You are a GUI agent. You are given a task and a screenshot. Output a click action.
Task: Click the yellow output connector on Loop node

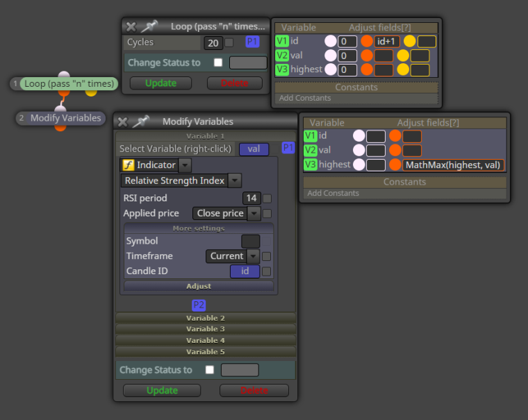click(x=91, y=92)
